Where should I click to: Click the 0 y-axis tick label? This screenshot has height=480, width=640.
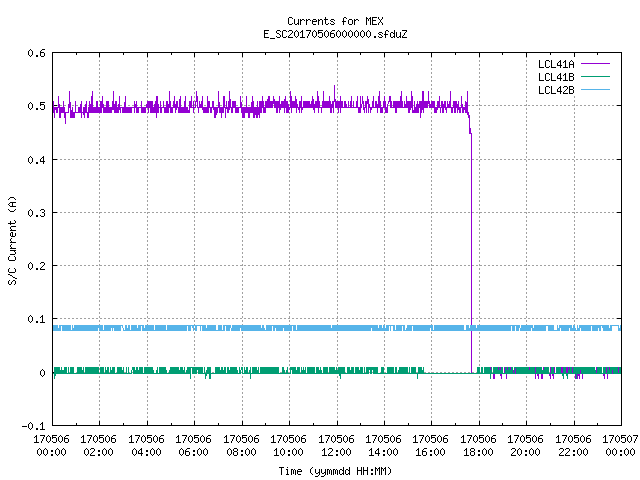pos(42,373)
